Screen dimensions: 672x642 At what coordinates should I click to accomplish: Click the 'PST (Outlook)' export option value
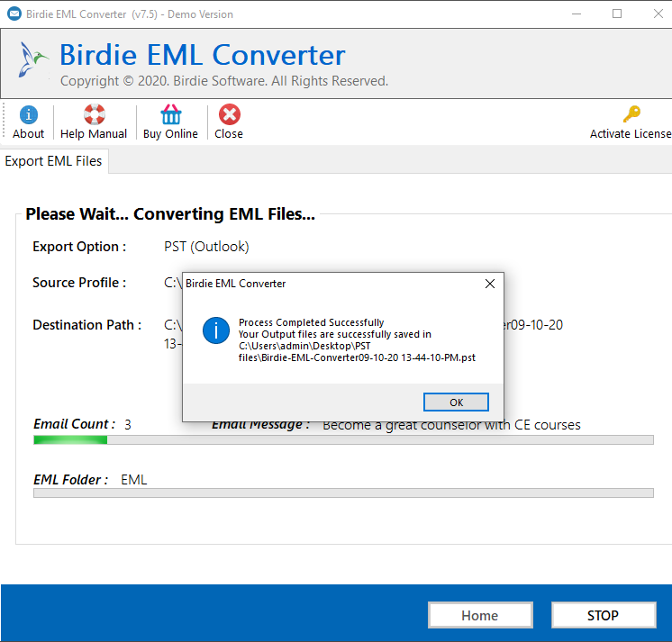coord(206,247)
